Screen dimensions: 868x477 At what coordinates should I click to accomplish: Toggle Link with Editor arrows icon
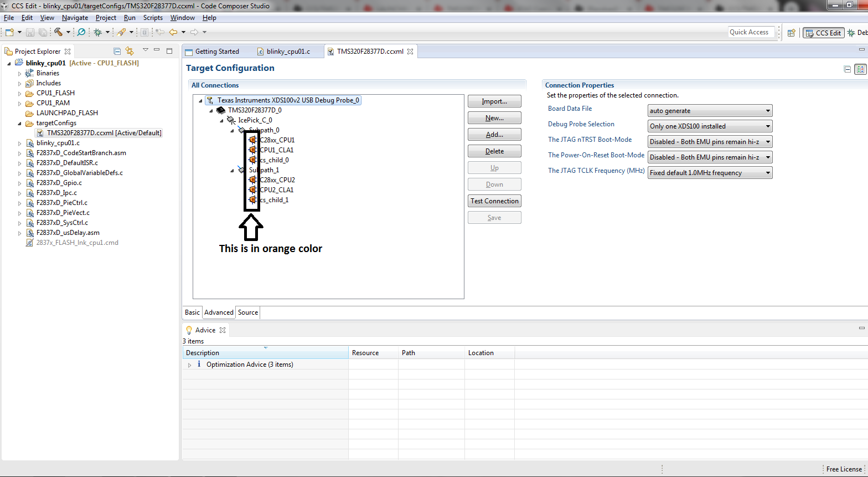pos(130,51)
